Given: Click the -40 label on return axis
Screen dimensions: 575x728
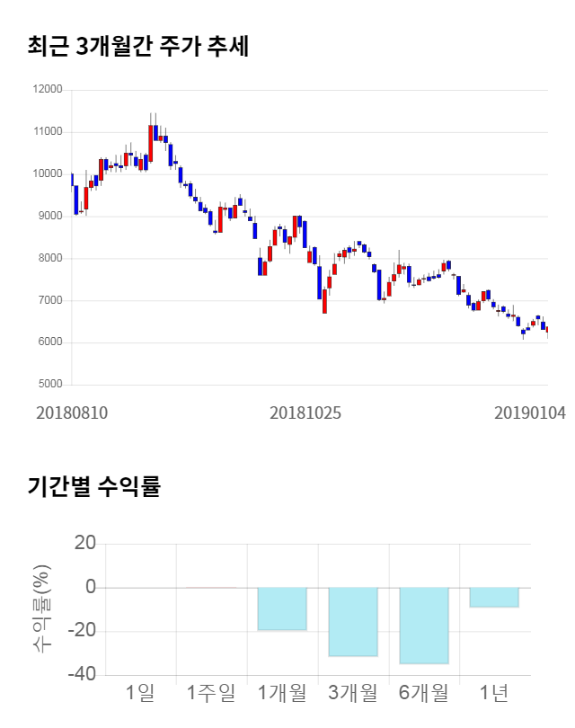Looking at the screenshot, I should coord(84,675).
